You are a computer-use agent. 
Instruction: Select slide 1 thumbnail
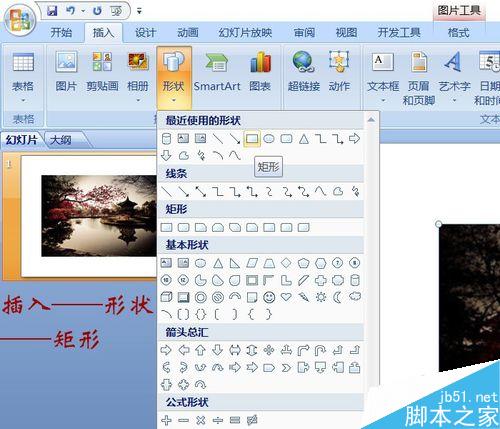pyautogui.click(x=89, y=216)
